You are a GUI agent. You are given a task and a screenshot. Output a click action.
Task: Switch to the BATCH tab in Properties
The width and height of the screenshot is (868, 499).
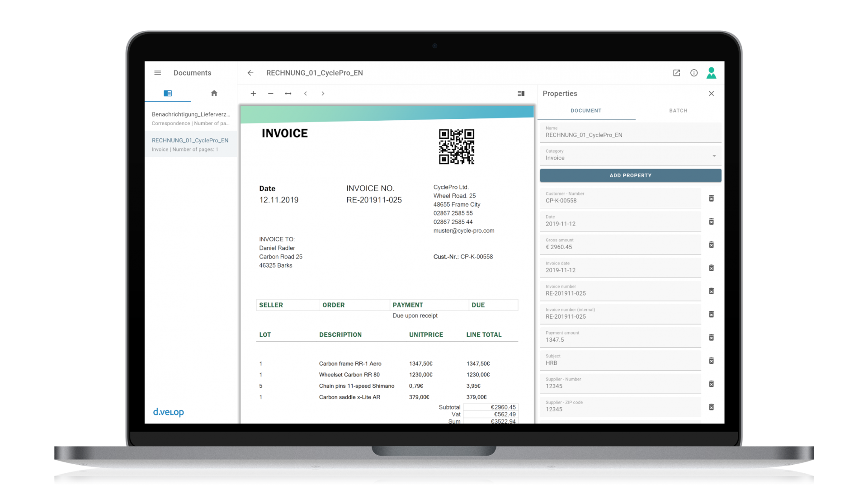click(x=678, y=110)
